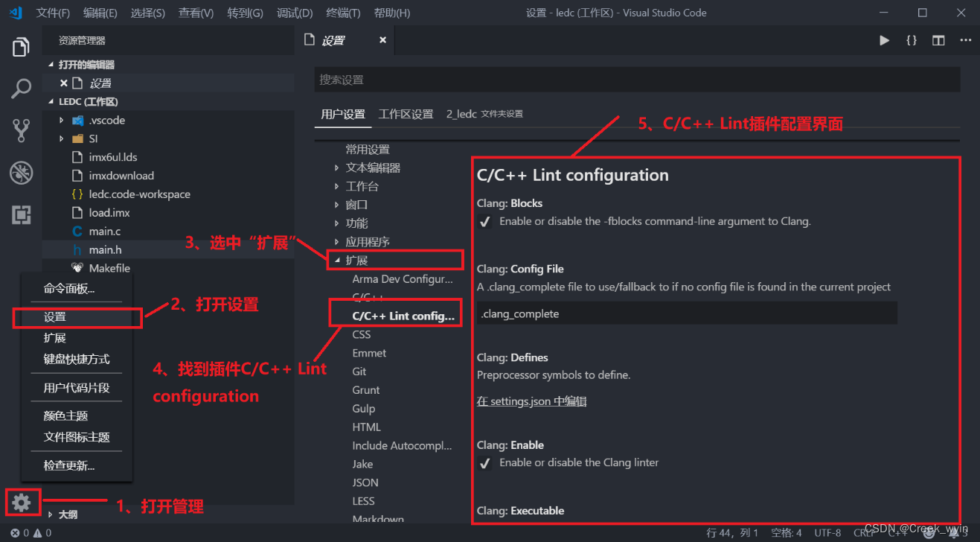Image resolution: width=980 pixels, height=542 pixels.
Task: Switch to the 工作区设置 tab
Action: pos(406,114)
